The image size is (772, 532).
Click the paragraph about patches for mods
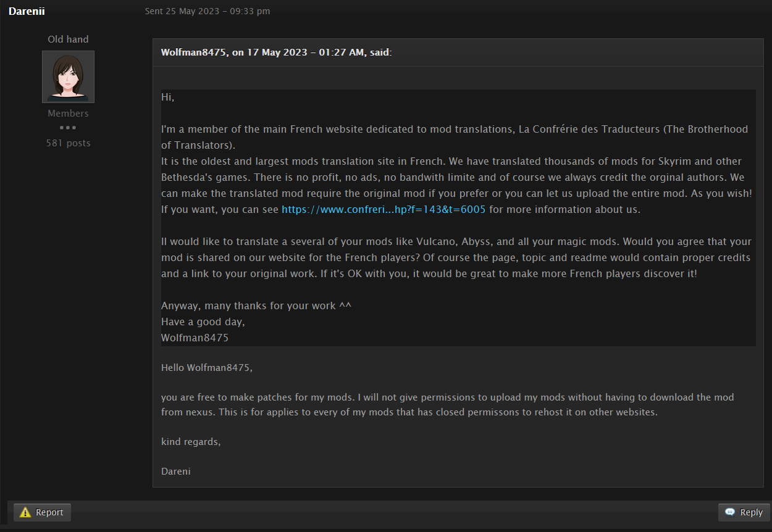pos(448,404)
